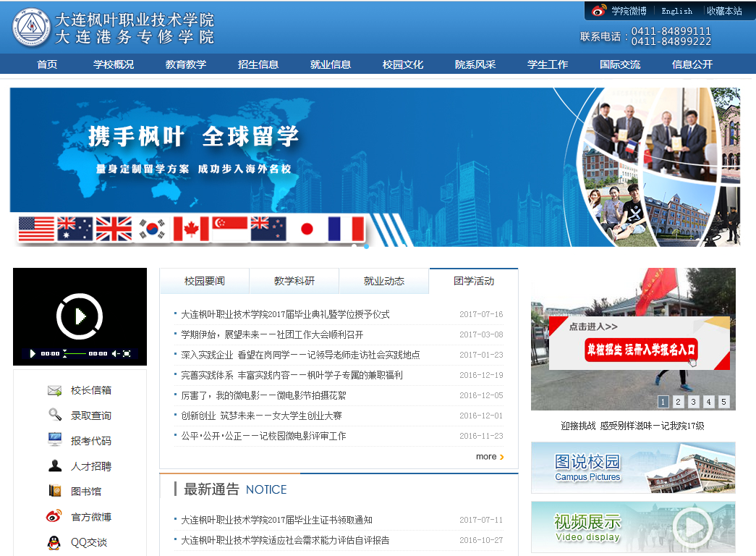Click the 报考代码 monitor icon

[55, 440]
